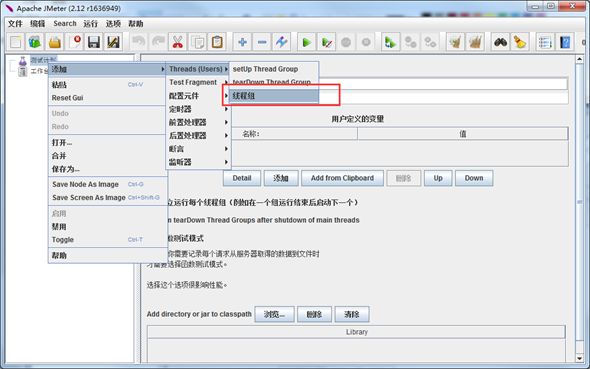Choose 禁用 in the context menu
Viewport: 590px width, 369px height.
(107, 226)
